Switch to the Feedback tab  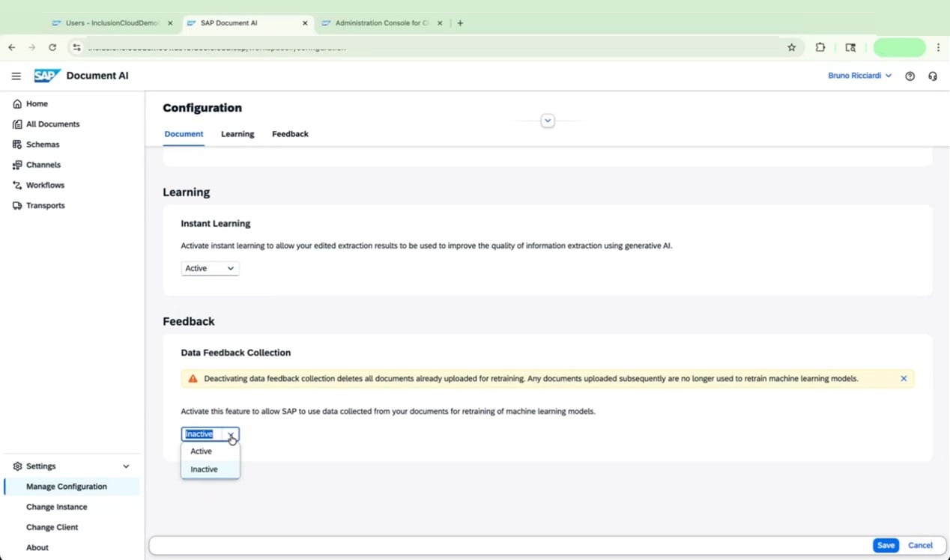pos(290,134)
